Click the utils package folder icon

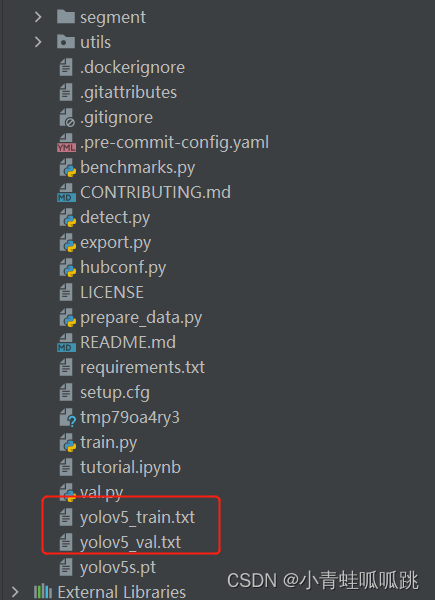click(66, 41)
